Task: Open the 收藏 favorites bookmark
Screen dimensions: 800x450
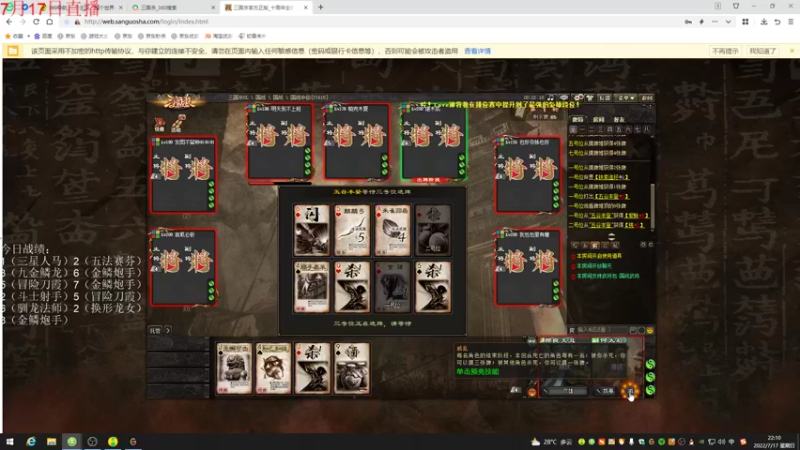Action: click(14, 36)
